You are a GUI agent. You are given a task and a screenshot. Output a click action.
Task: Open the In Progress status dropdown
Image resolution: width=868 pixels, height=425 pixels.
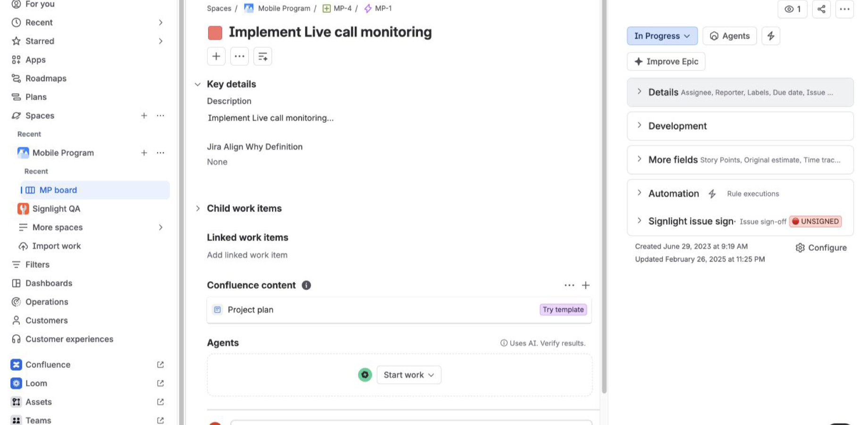pyautogui.click(x=662, y=36)
